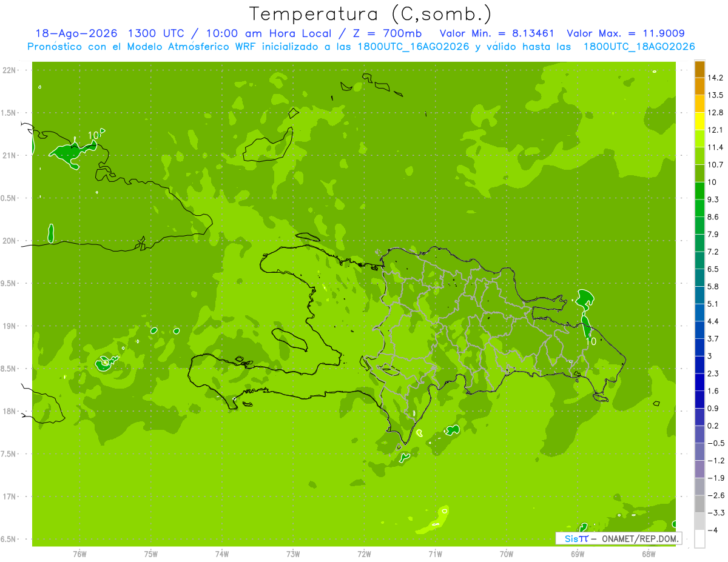
Task: Select the "Valor Min. = 8.13461" text
Action: click(497, 33)
